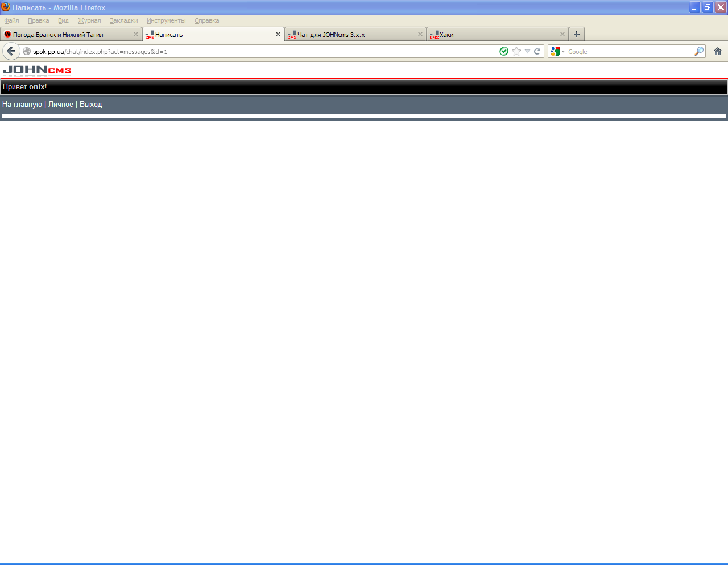This screenshot has height=565, width=728.
Task: Close the Хаки tab
Action: [562, 34]
